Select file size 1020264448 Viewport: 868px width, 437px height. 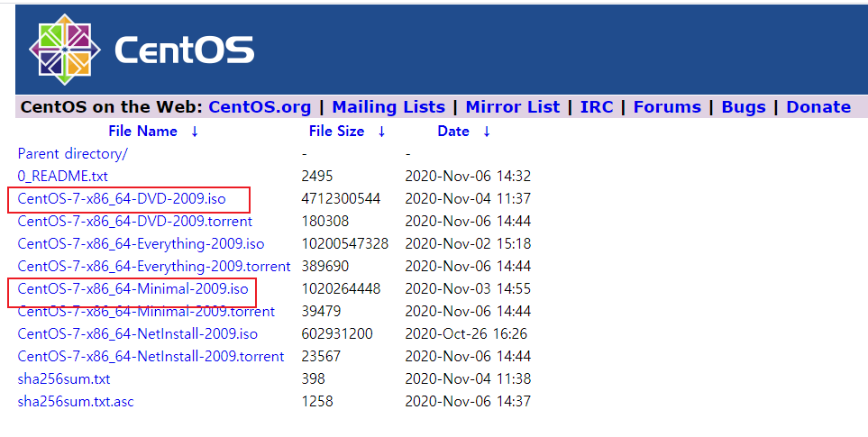pos(341,289)
